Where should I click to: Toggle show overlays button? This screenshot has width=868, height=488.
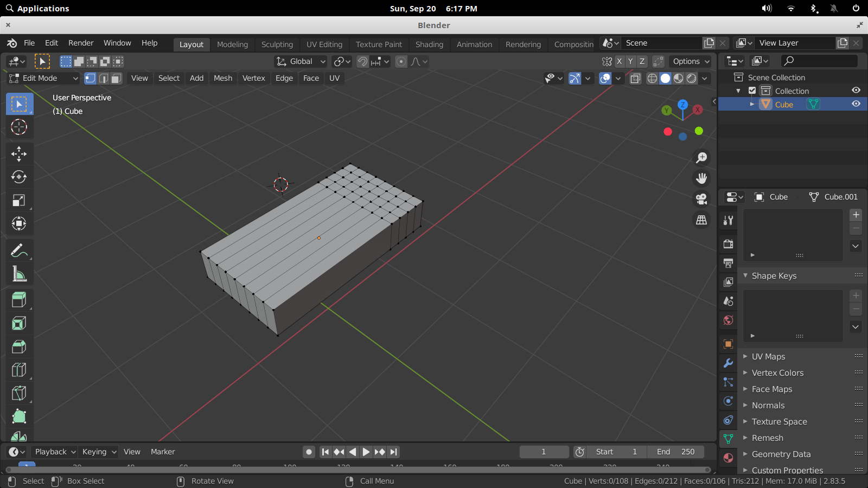coord(605,78)
